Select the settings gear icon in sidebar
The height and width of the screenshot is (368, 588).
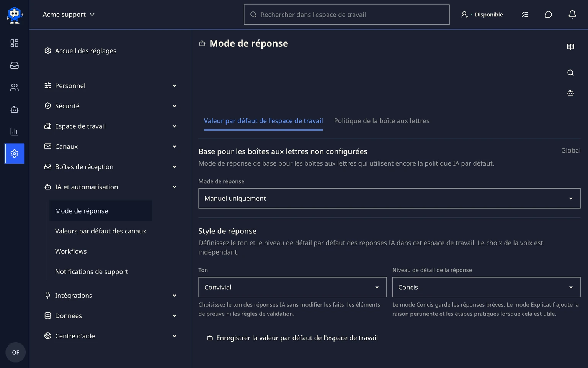[15, 154]
